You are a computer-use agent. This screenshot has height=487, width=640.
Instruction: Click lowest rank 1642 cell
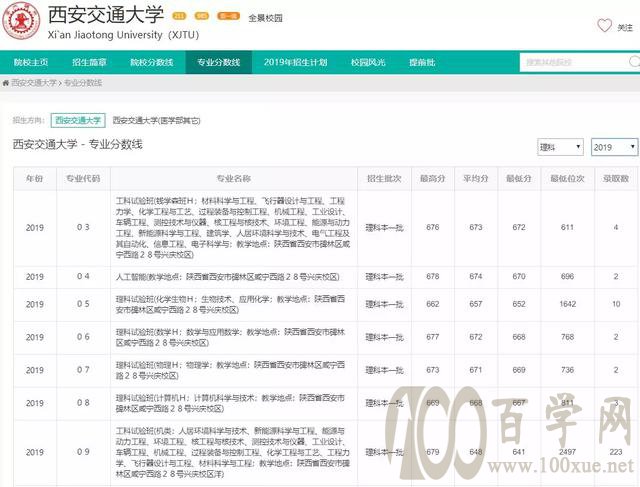point(567,304)
